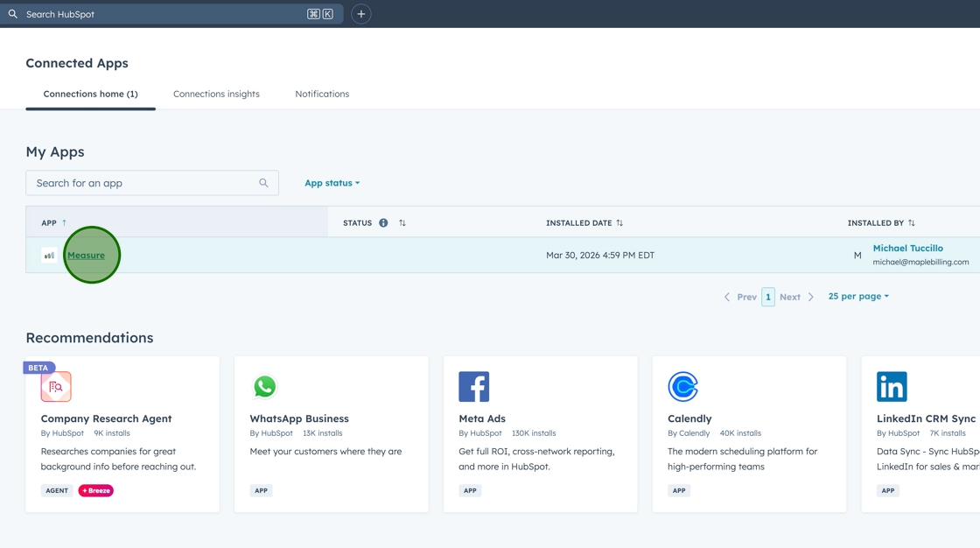Open the Notifications tab

pyautogui.click(x=322, y=94)
